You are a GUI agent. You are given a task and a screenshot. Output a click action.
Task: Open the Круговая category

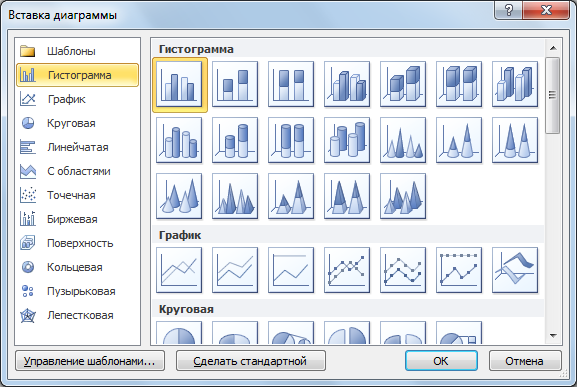click(x=78, y=123)
